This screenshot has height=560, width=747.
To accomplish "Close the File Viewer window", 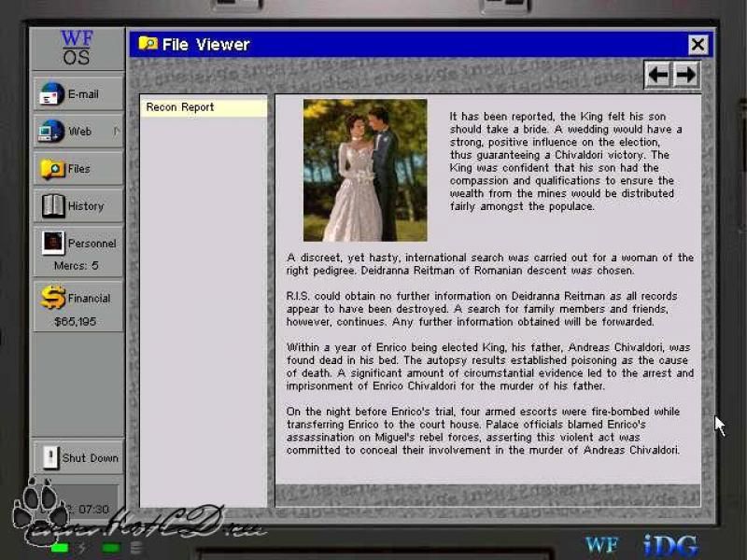I will [x=698, y=44].
